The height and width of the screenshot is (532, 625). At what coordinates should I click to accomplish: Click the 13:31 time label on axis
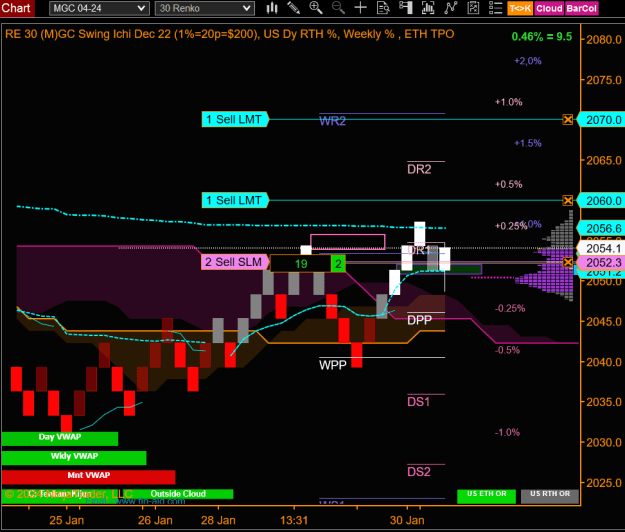tap(294, 520)
